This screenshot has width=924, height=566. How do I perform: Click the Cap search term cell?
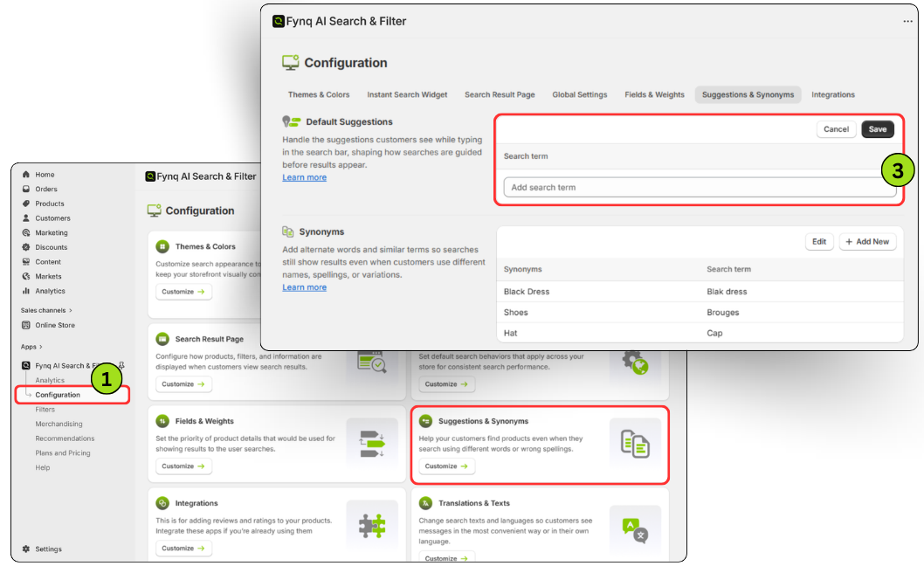coord(714,333)
